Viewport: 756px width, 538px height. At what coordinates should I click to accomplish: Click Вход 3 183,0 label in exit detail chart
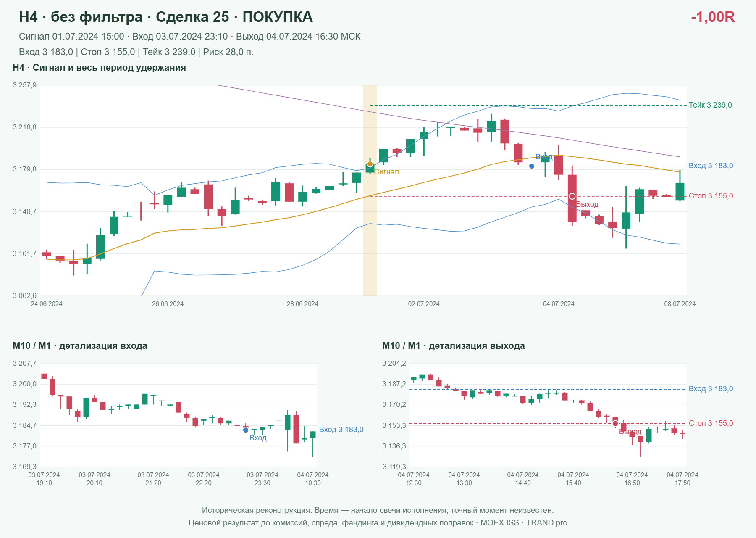coord(711,389)
